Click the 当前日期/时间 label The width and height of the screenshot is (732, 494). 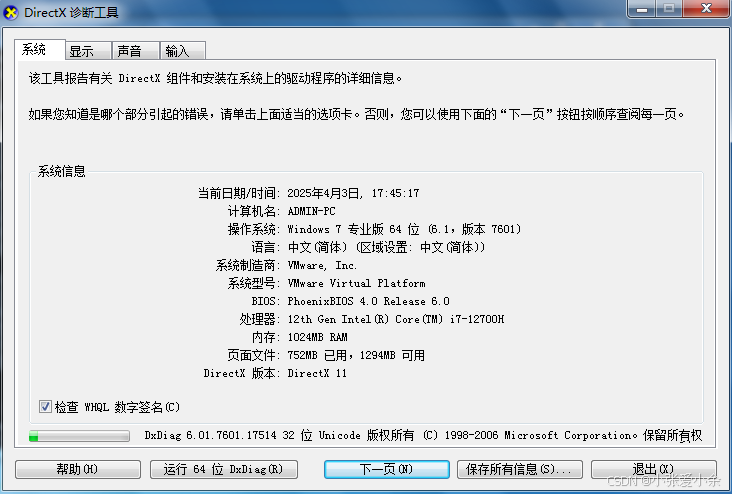point(239,193)
